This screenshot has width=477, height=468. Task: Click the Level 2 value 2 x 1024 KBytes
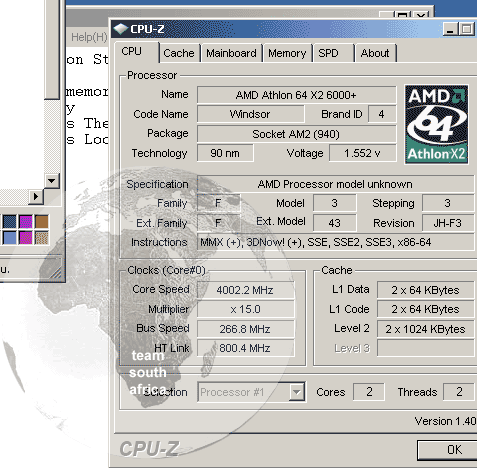tap(426, 329)
